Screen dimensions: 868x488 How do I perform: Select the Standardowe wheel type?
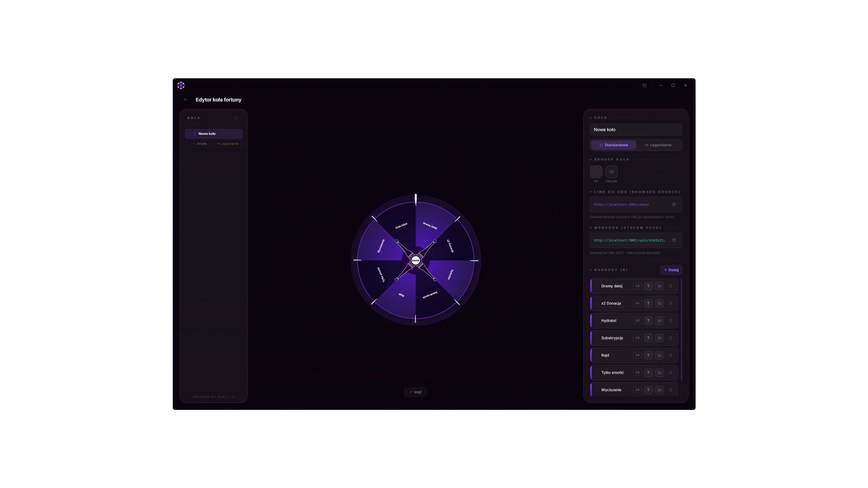614,145
